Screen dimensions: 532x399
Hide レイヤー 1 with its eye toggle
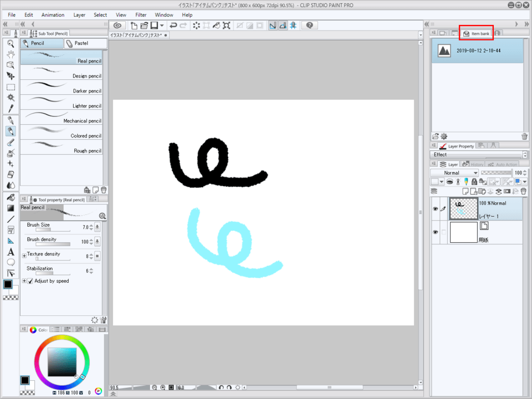pos(436,209)
